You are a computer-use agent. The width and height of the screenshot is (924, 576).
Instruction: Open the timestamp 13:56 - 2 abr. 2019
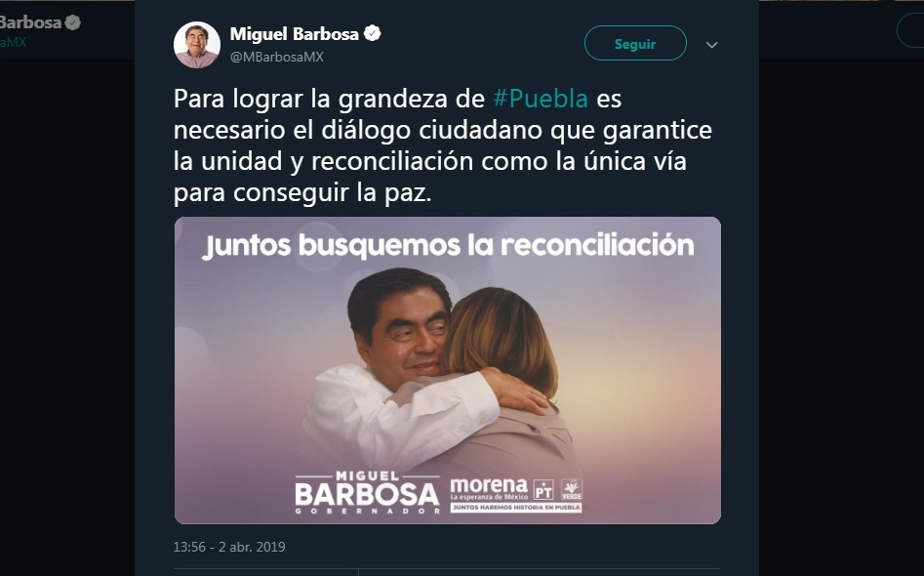229,547
